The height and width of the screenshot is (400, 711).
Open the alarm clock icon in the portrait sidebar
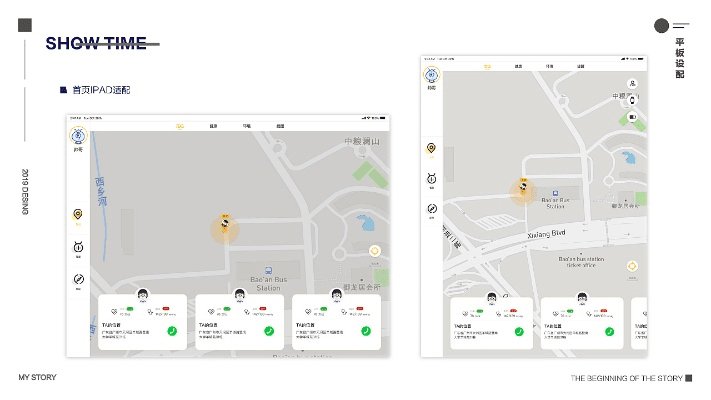(431, 179)
